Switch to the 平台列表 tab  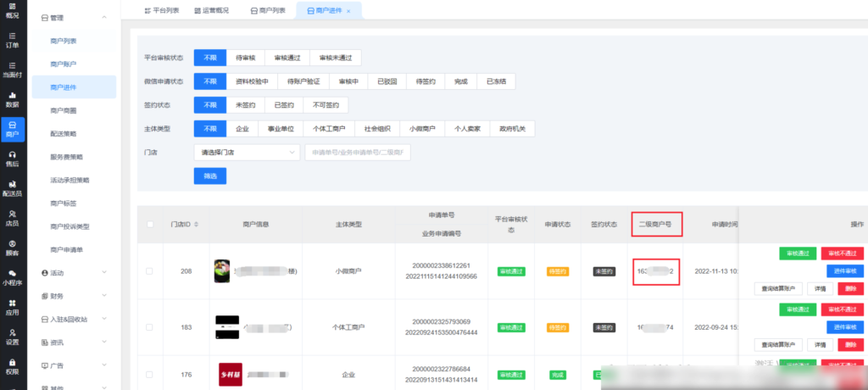point(162,10)
